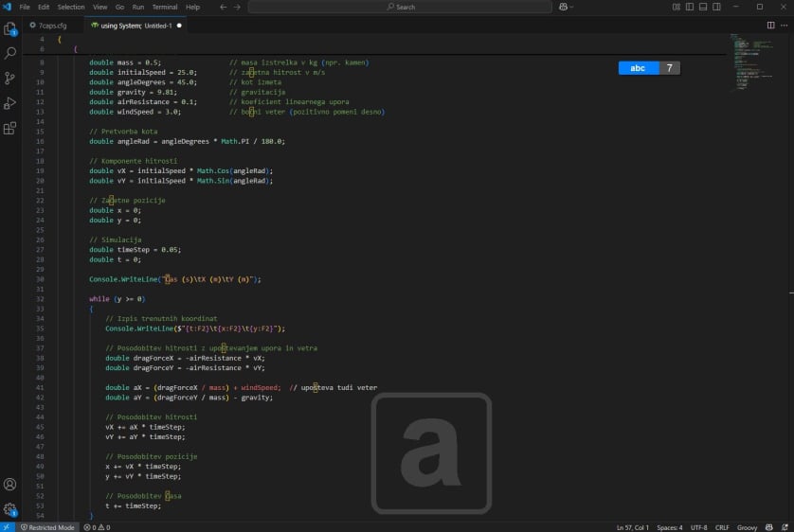
Task: Click 't += timeStep;' line
Action: [134, 505]
